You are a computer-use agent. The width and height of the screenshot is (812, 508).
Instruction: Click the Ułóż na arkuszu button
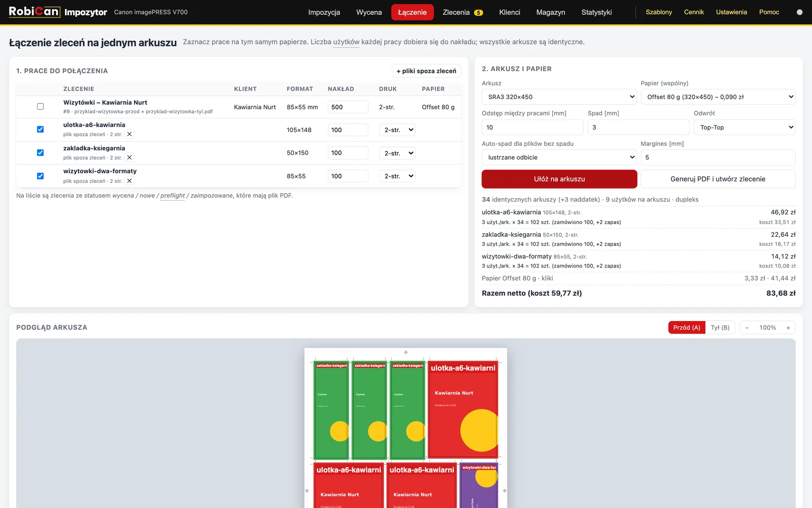tap(559, 179)
